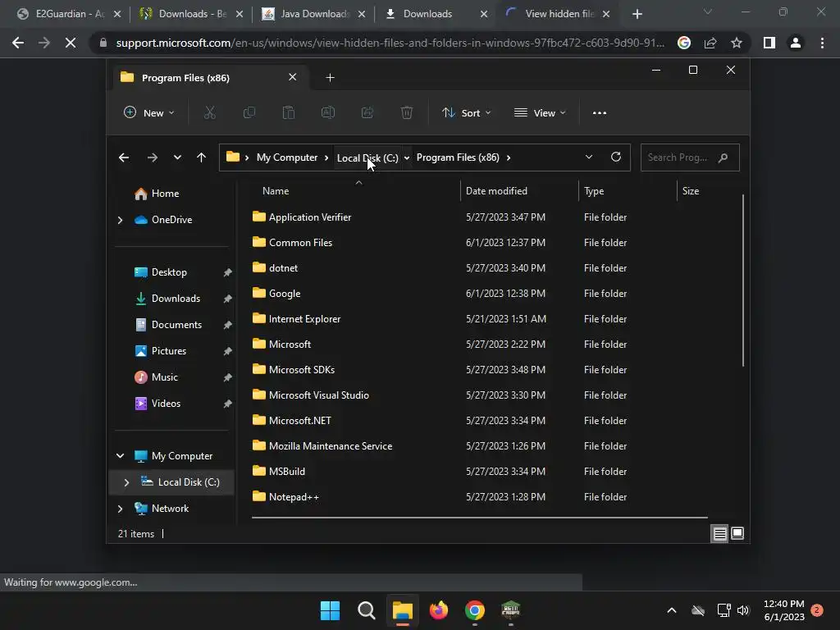Switch to the Downloads Chrome tab

(435, 14)
